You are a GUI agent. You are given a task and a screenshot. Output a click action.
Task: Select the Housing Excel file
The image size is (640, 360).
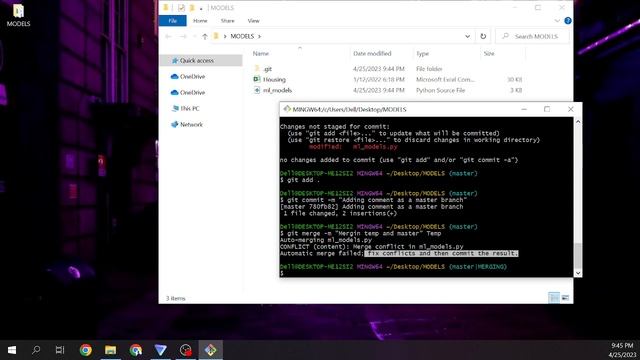coord(274,80)
